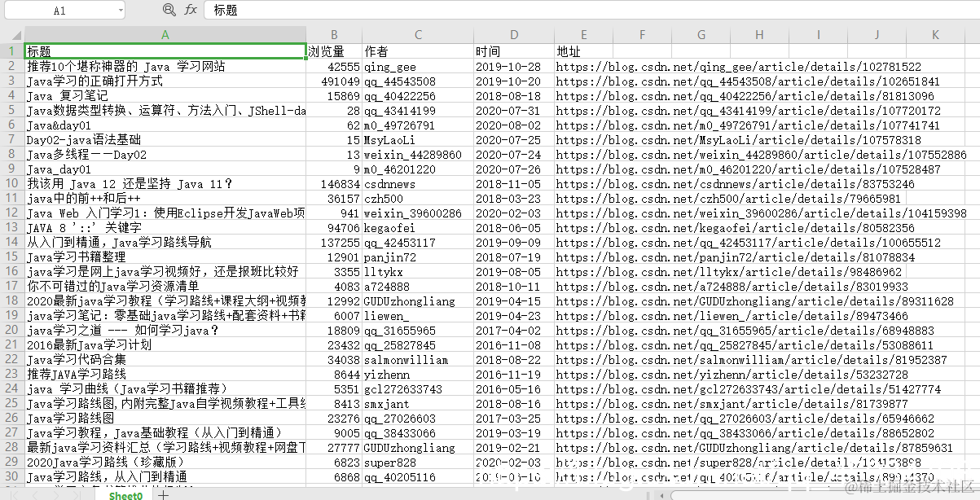Viewport: 980px width, 500px height.
Task: Jump to first sheet with leftmost navigation arrow
Action: pos(13,494)
